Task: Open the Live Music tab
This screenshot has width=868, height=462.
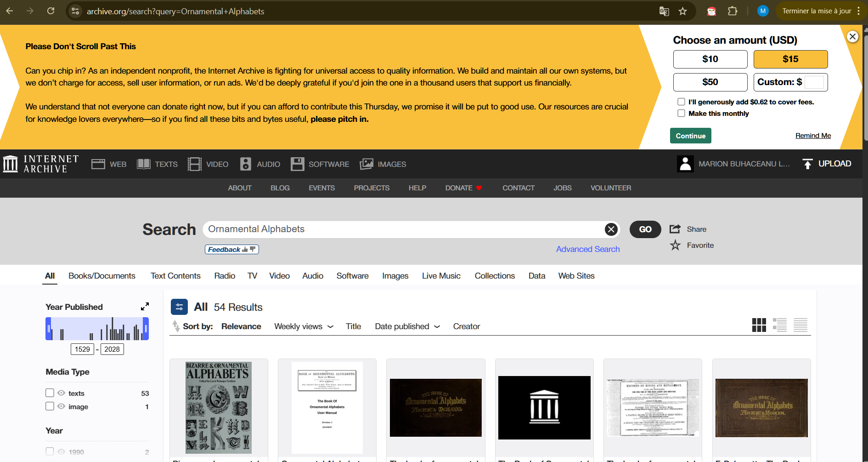Action: pos(441,276)
